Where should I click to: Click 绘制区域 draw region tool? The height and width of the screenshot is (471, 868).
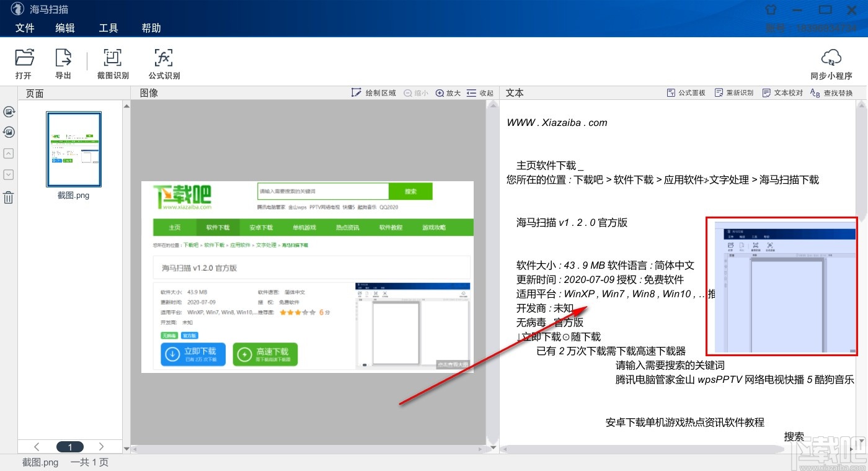(374, 93)
